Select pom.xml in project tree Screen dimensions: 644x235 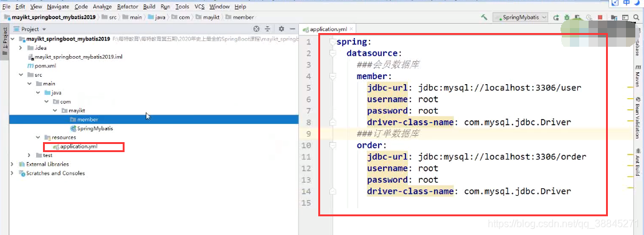tap(42, 65)
